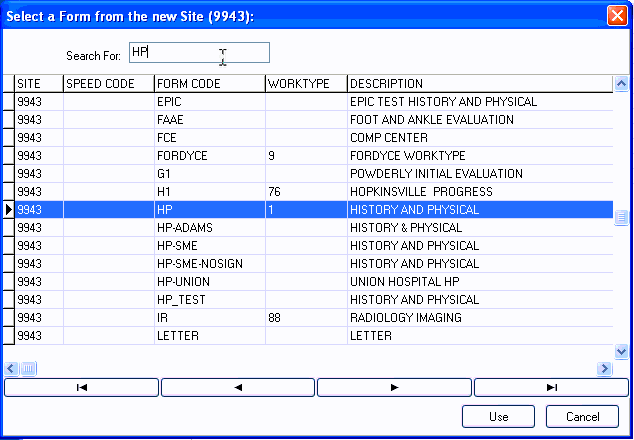Close the Select a Form dialog
Viewport: 634px width, 440px height.
coord(617,15)
